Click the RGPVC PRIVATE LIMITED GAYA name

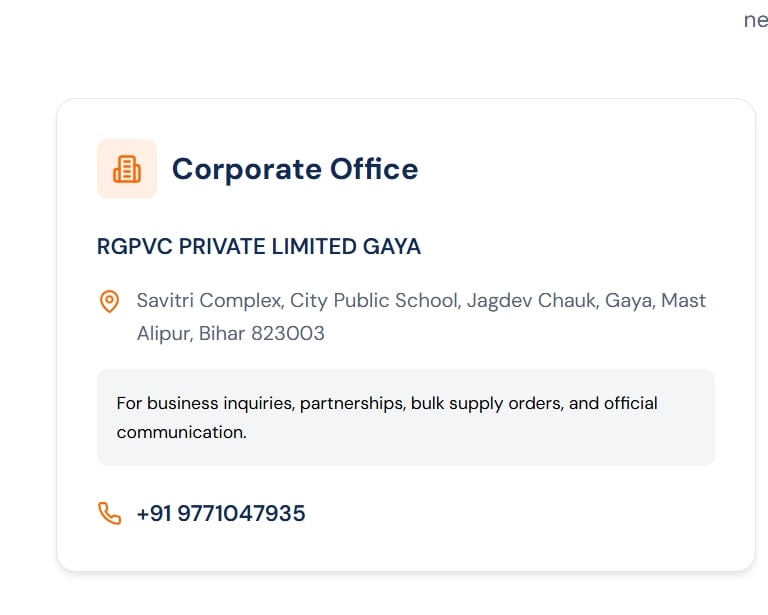[x=258, y=247]
